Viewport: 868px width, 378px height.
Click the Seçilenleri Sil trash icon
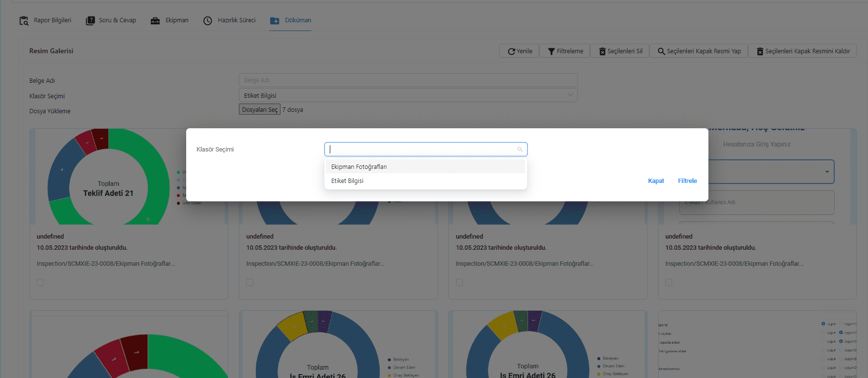point(603,51)
